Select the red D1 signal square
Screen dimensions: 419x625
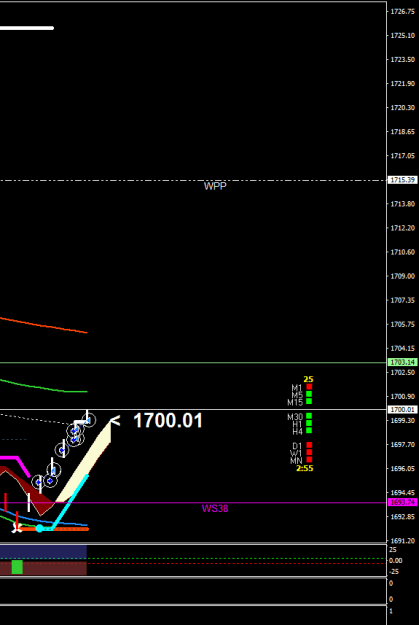[309, 445]
